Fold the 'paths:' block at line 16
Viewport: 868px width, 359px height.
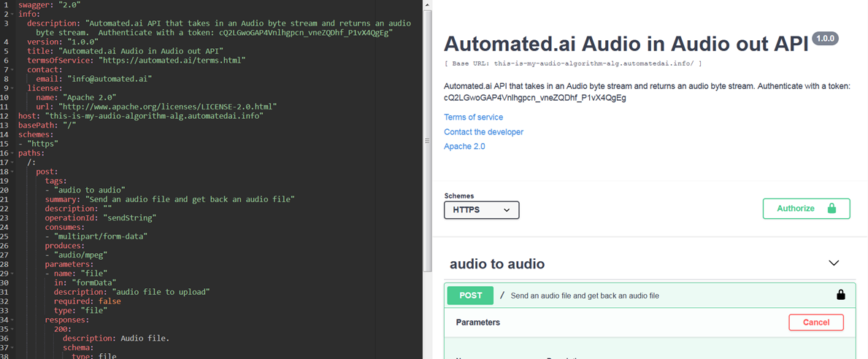pos(13,153)
